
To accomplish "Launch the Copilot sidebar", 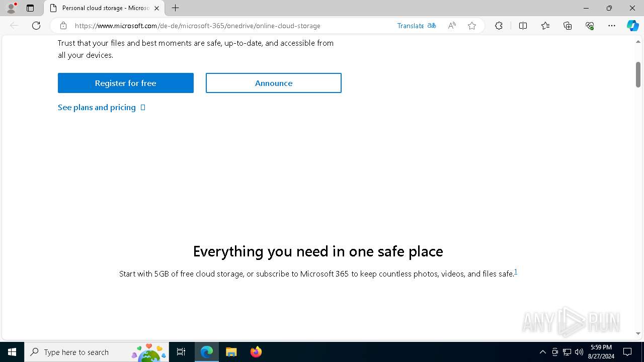I will coord(632,26).
